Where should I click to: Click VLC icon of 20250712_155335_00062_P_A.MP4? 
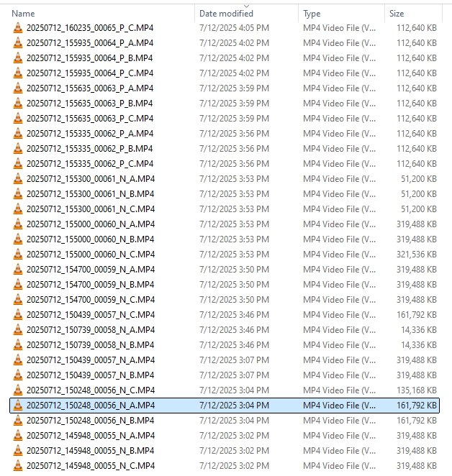(x=18, y=134)
